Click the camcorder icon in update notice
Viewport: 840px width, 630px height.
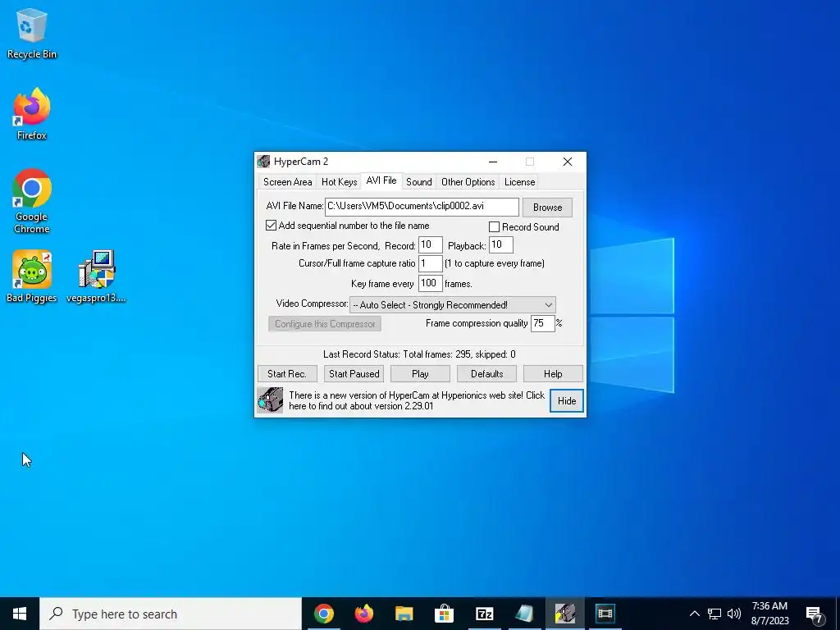[271, 400]
